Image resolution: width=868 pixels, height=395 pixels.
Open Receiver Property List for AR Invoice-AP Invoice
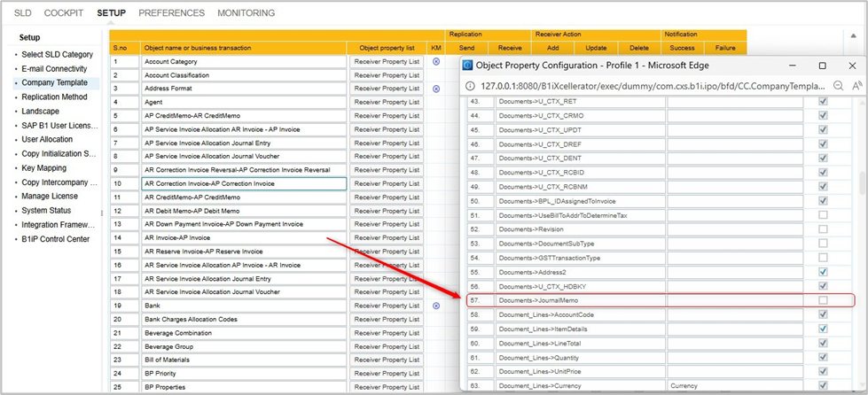[386, 238]
